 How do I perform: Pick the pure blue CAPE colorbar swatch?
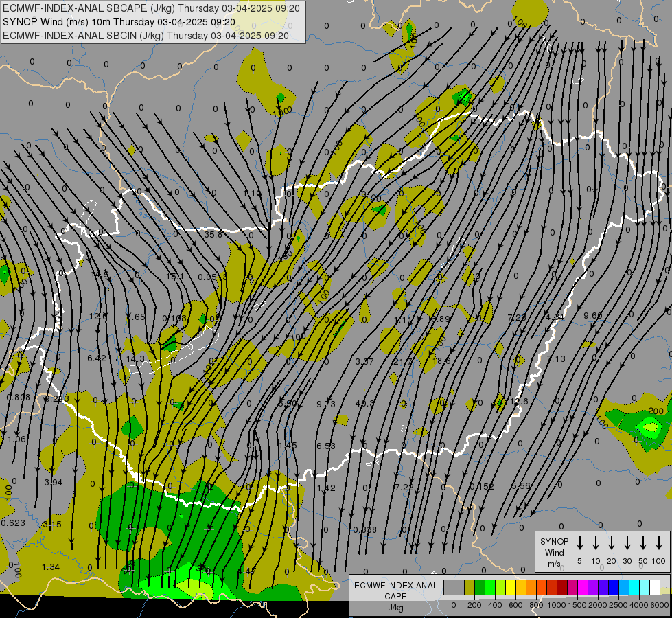point(613,588)
